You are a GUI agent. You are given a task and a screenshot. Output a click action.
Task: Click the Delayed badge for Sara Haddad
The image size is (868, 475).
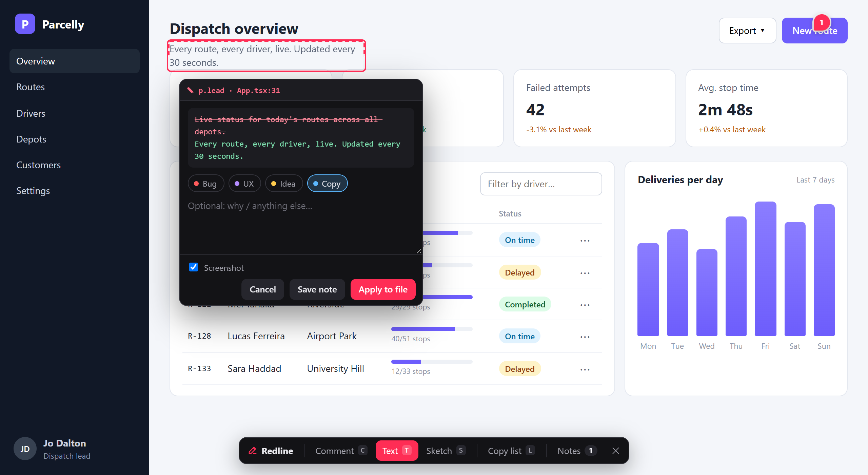point(519,369)
